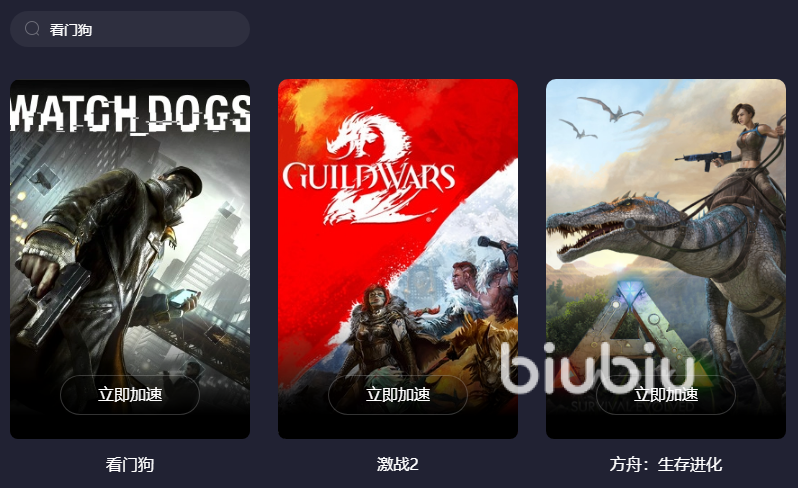This screenshot has height=488, width=798.
Task: Click 立即加速 on Guild Wars 2 card
Action: point(398,394)
